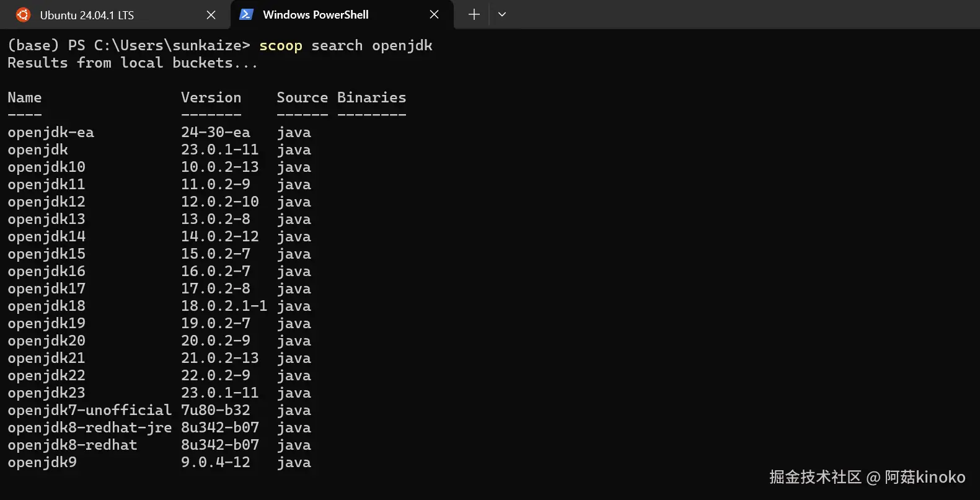This screenshot has height=500, width=980.
Task: Close the Windows PowerShell tab
Action: (434, 14)
